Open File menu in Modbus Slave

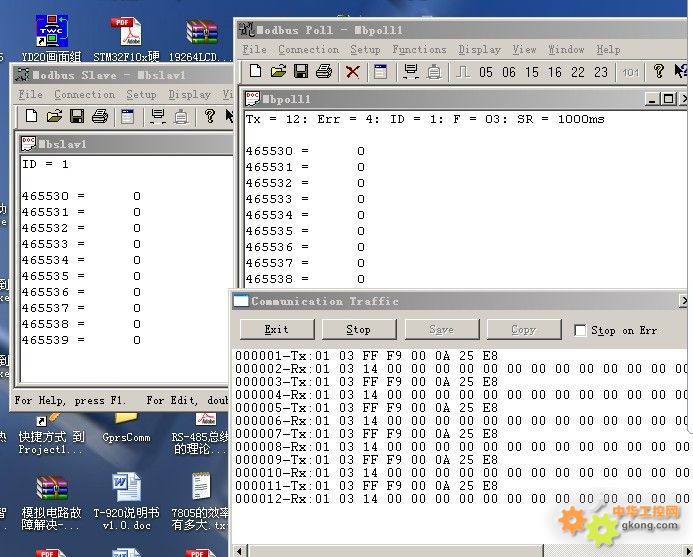pyautogui.click(x=30, y=95)
